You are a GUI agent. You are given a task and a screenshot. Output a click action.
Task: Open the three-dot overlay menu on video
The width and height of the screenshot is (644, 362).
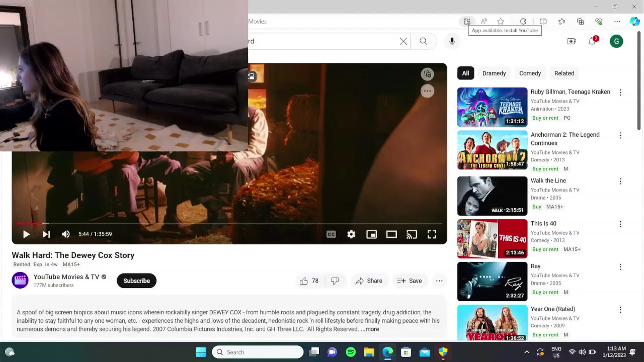click(x=427, y=91)
